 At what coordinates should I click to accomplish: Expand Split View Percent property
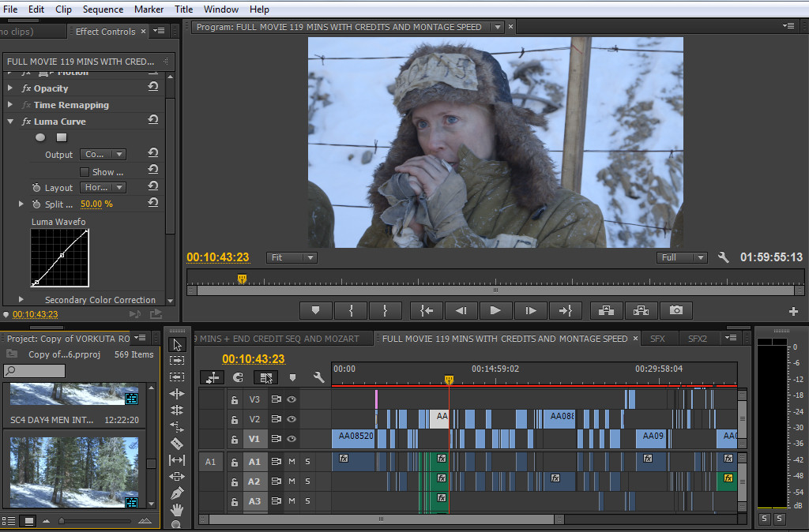coord(21,204)
